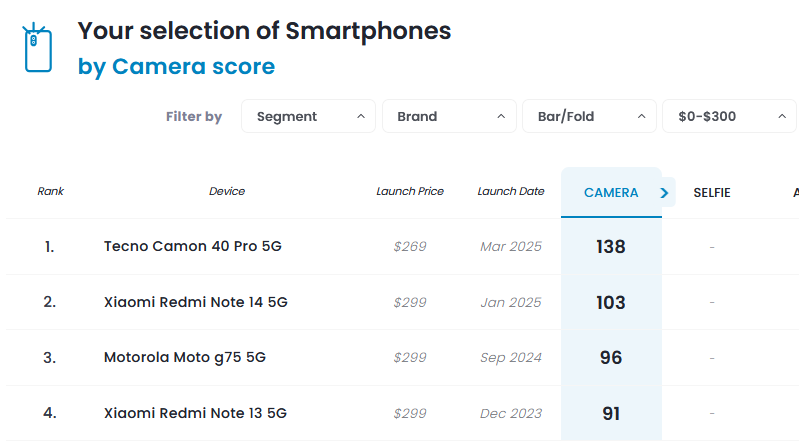
Task: Open the $0-$300 price filter
Action: coord(729,116)
